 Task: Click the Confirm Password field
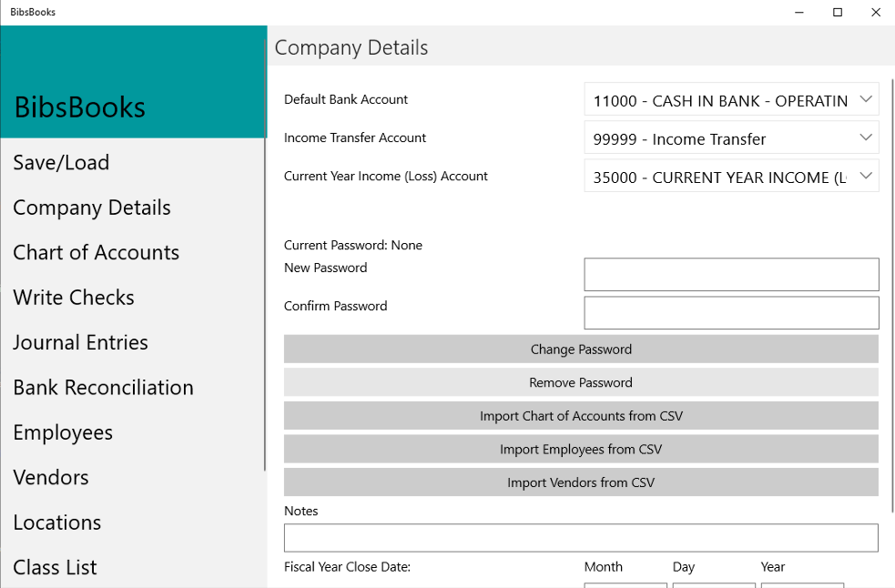pyautogui.click(x=731, y=313)
